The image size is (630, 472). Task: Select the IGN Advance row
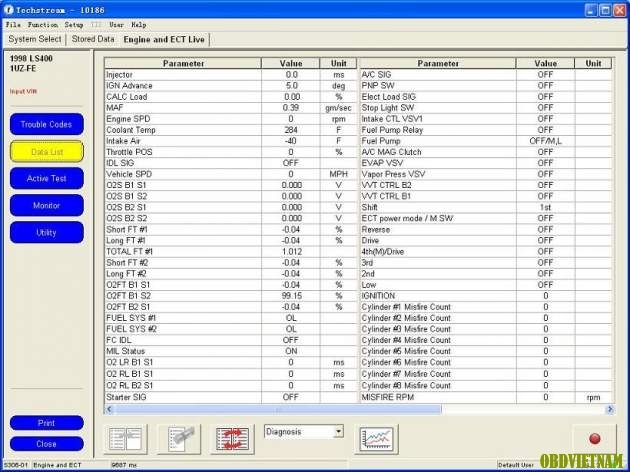(231, 86)
